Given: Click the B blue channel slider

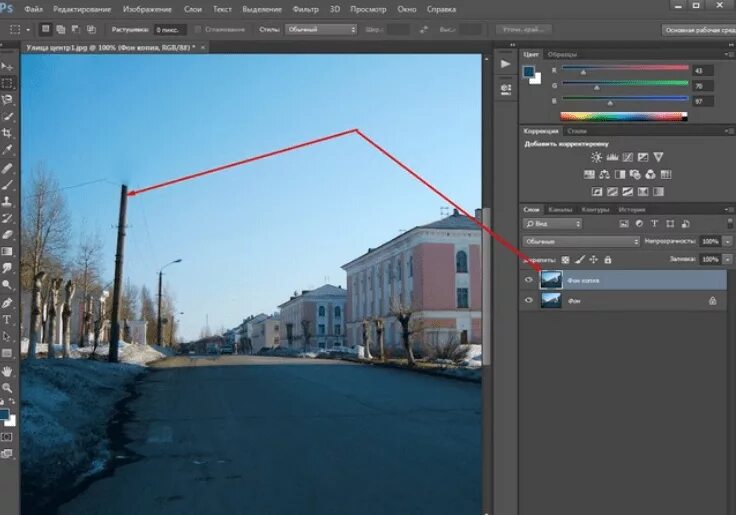Looking at the screenshot, I should [x=625, y=101].
